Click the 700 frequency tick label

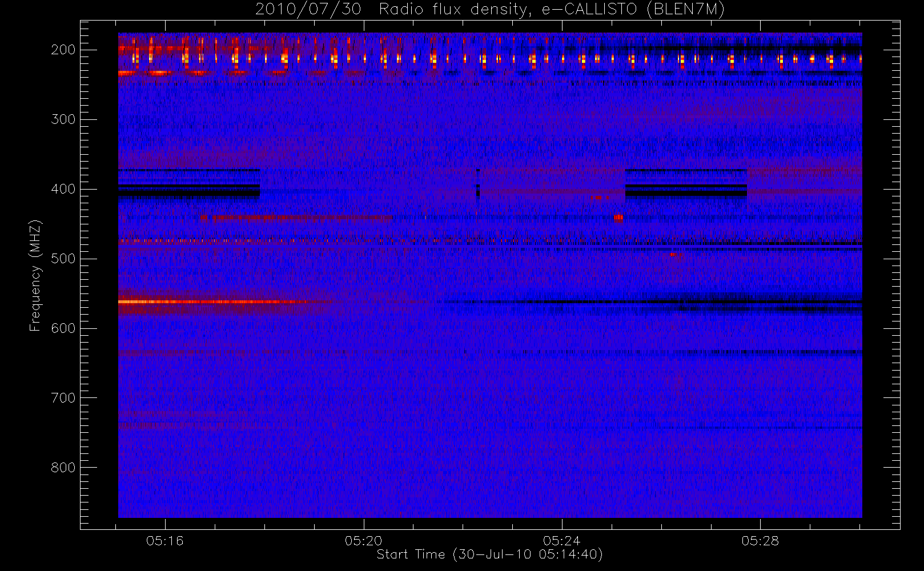63,398
